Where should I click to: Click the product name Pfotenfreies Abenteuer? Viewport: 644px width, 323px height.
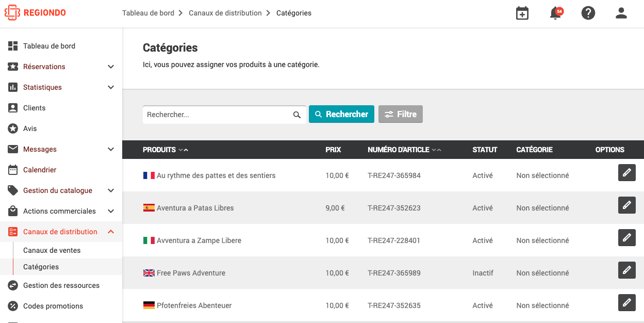pyautogui.click(x=194, y=305)
